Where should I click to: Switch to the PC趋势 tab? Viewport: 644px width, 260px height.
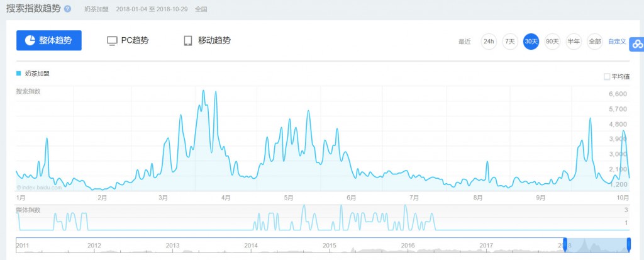[x=128, y=41]
